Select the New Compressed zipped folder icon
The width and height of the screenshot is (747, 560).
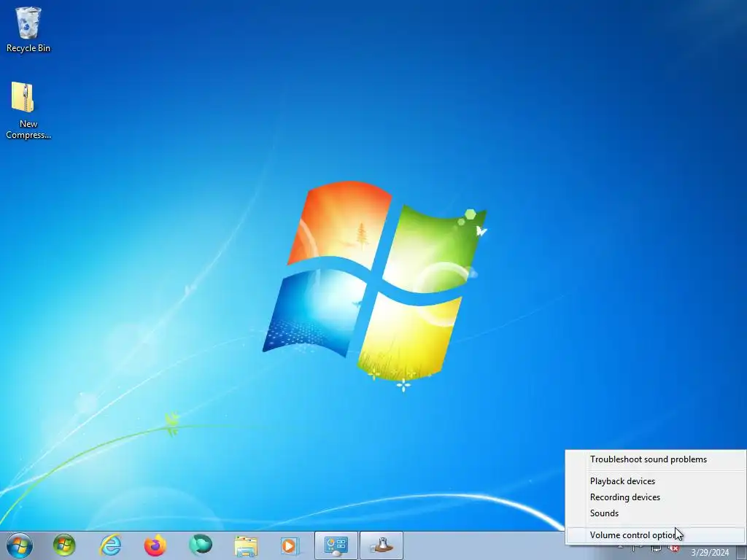28,111
